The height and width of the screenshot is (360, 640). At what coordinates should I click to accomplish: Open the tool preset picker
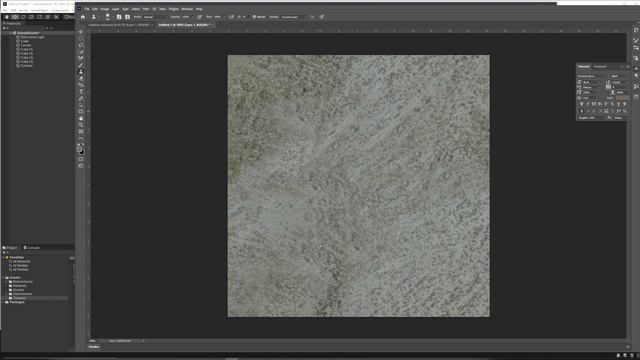(x=94, y=17)
